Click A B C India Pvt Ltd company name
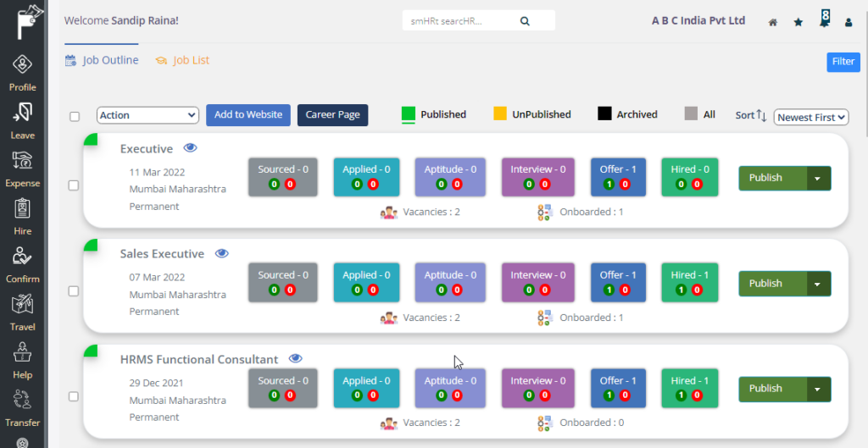868x448 pixels. (x=698, y=20)
